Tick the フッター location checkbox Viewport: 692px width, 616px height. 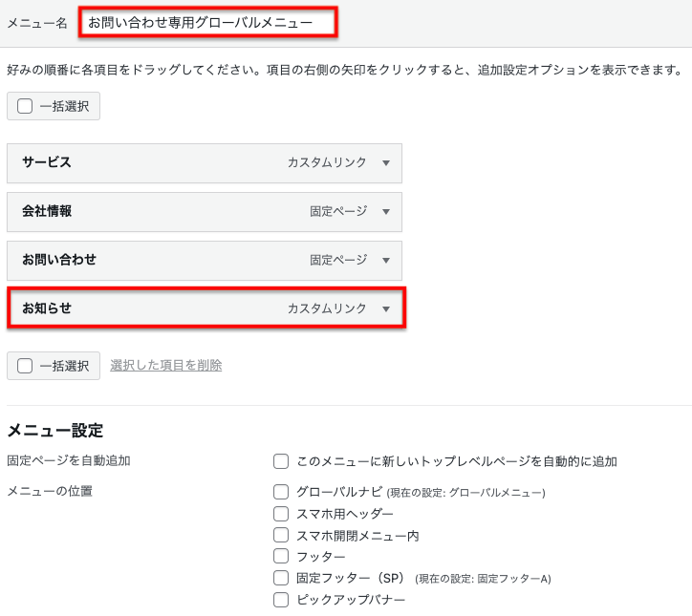tap(281, 556)
